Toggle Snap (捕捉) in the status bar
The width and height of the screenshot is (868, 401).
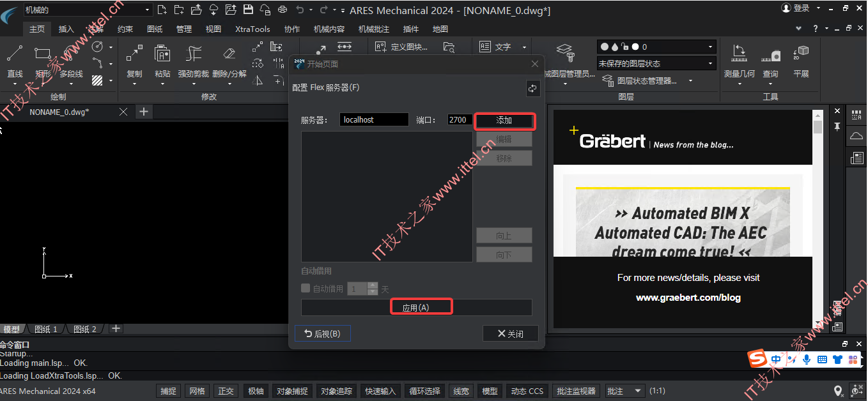coord(168,391)
